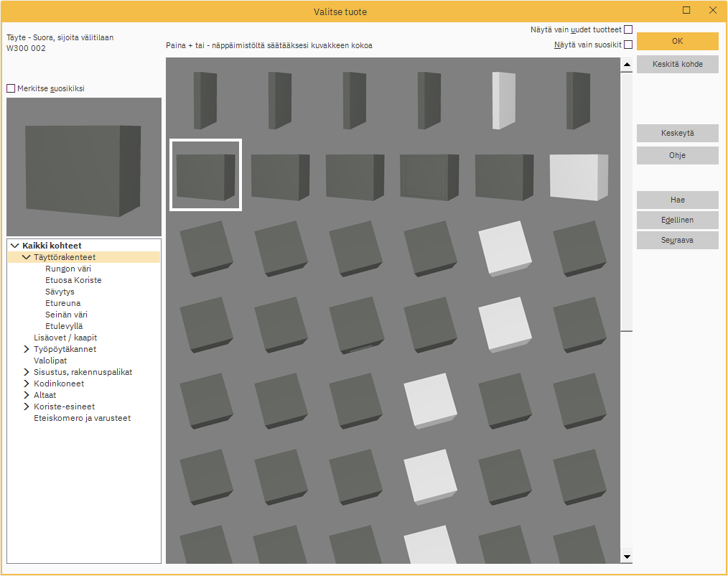The image size is (728, 576).
Task: Expand the Kodinkoneet category arrow
Action: [27, 384]
